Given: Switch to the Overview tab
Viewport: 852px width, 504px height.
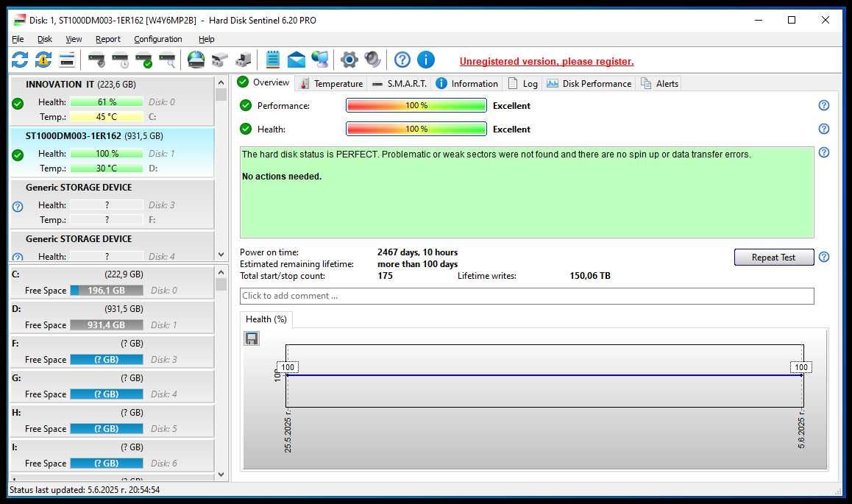Looking at the screenshot, I should tap(264, 82).
